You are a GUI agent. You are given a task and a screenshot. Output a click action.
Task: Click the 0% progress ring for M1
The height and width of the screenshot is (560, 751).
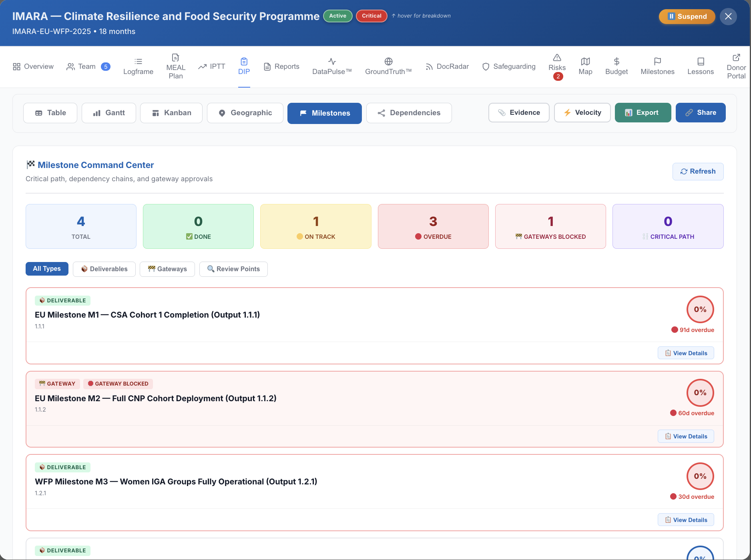point(700,309)
